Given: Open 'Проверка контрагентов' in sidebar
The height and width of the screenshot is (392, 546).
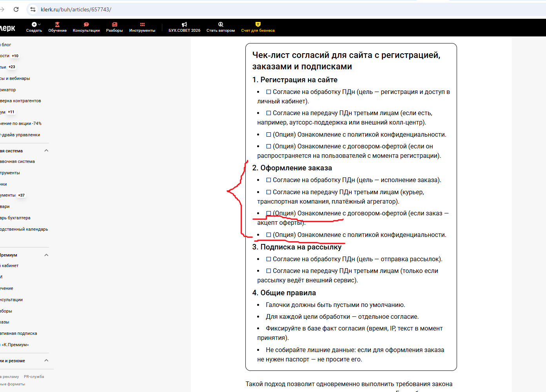Looking at the screenshot, I should 21,101.
